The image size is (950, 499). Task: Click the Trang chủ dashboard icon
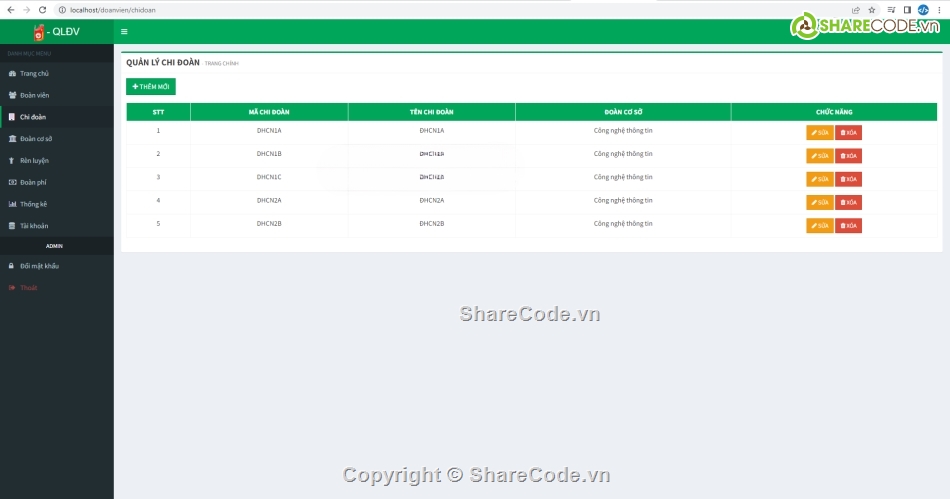click(12, 73)
